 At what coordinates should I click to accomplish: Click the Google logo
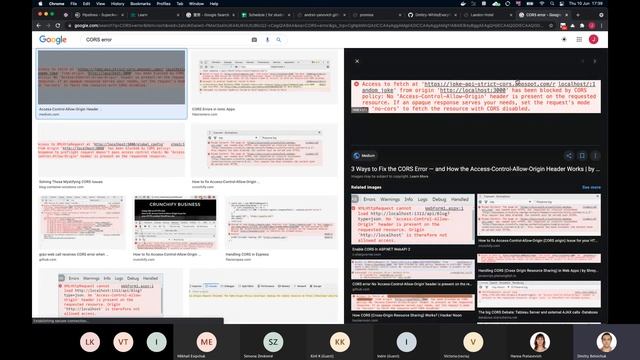tap(53, 40)
